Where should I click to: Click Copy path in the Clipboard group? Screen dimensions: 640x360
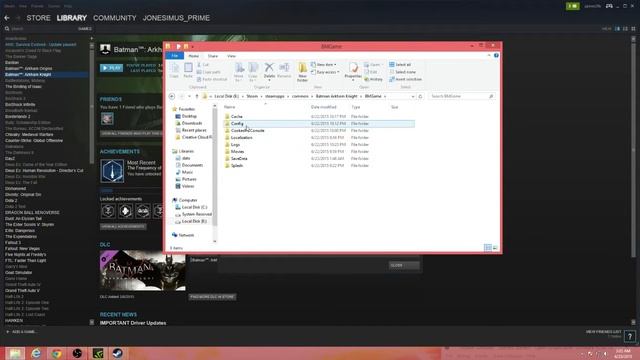[209, 72]
